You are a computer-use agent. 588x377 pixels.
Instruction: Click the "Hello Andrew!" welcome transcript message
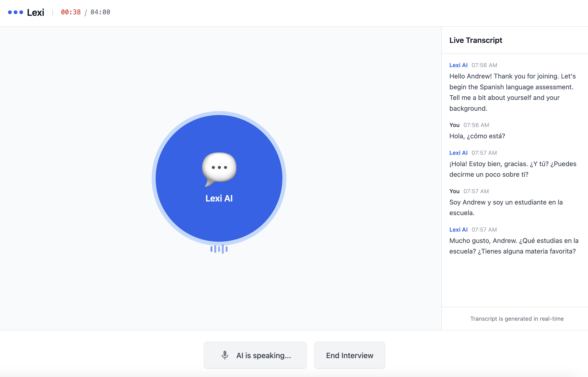point(512,92)
